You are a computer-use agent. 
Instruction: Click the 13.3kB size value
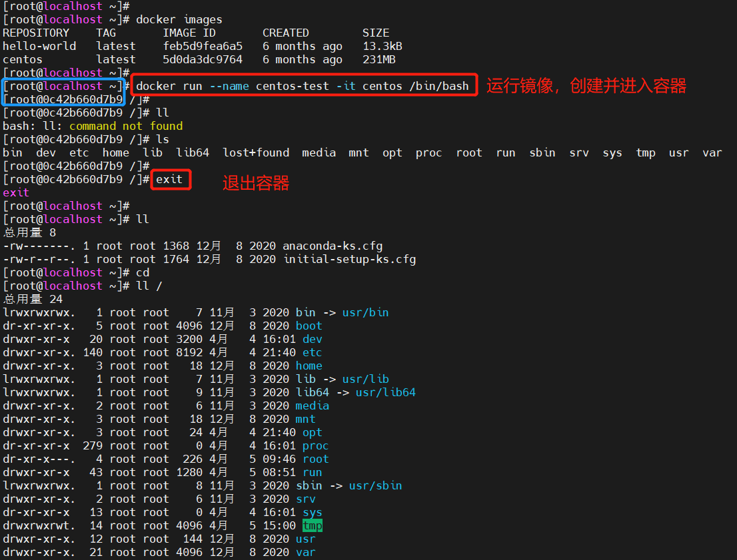pyautogui.click(x=382, y=46)
